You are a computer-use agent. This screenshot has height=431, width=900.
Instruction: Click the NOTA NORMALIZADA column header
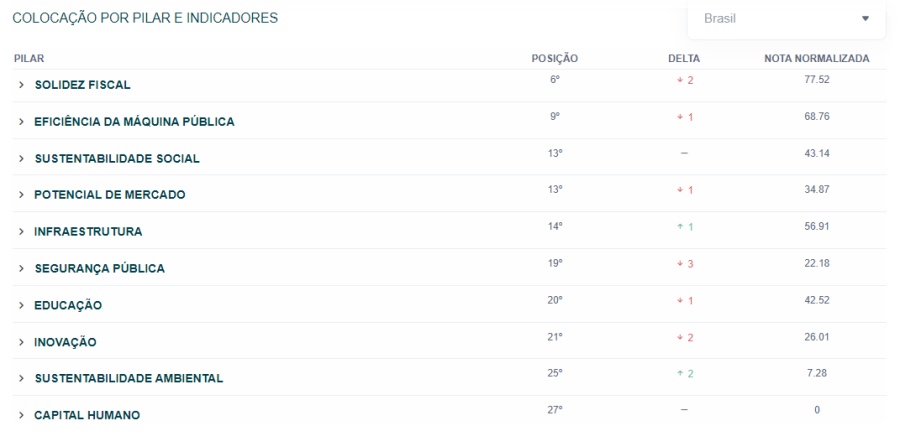click(x=817, y=59)
